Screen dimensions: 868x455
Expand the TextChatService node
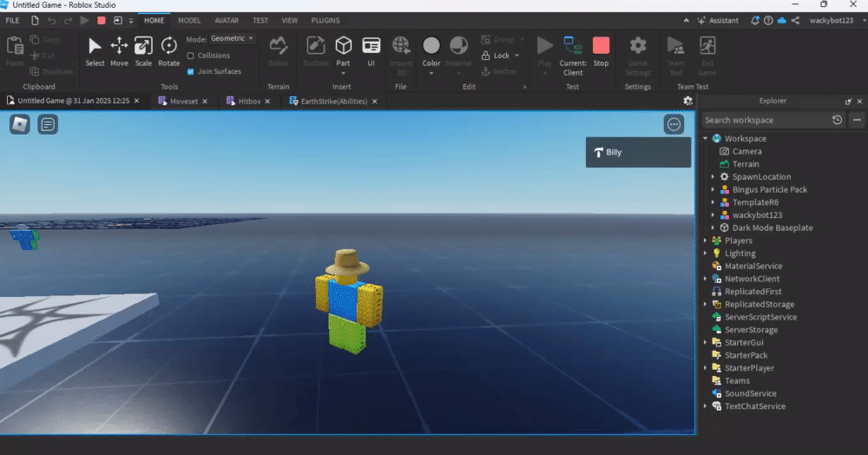click(x=705, y=406)
